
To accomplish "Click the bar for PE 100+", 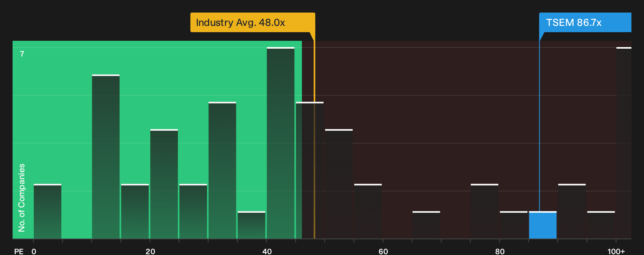I will (624, 143).
